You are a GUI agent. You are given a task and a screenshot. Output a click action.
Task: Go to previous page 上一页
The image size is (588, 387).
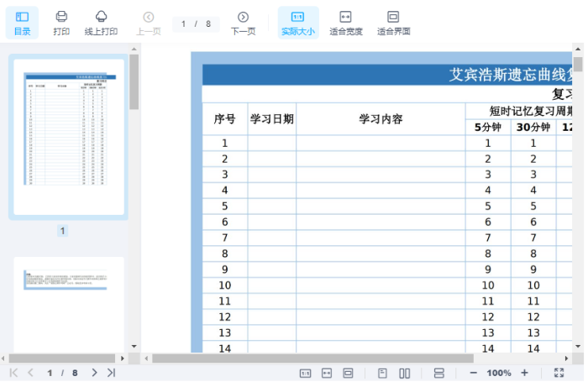point(149,24)
